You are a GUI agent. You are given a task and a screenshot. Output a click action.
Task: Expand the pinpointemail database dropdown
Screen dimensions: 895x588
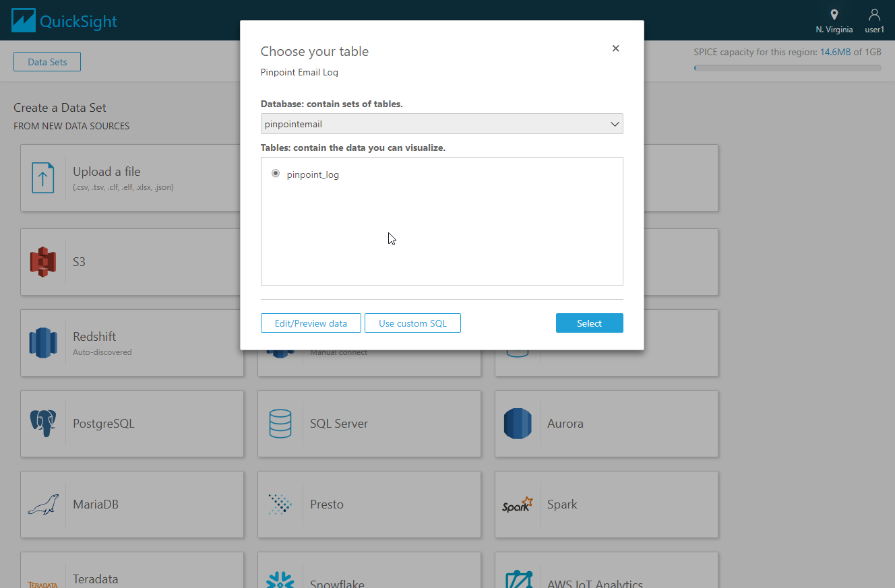coord(441,124)
